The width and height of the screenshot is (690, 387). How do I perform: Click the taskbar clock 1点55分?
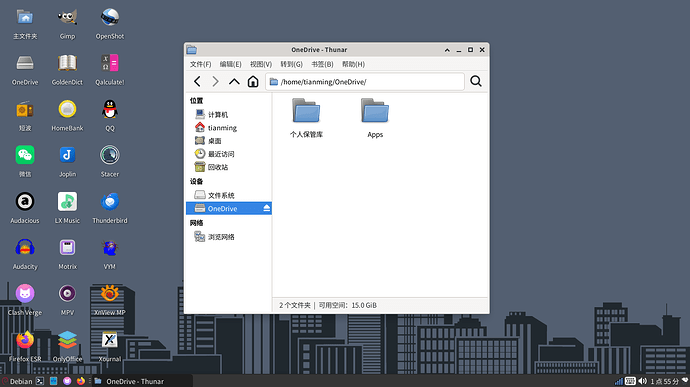(x=664, y=382)
